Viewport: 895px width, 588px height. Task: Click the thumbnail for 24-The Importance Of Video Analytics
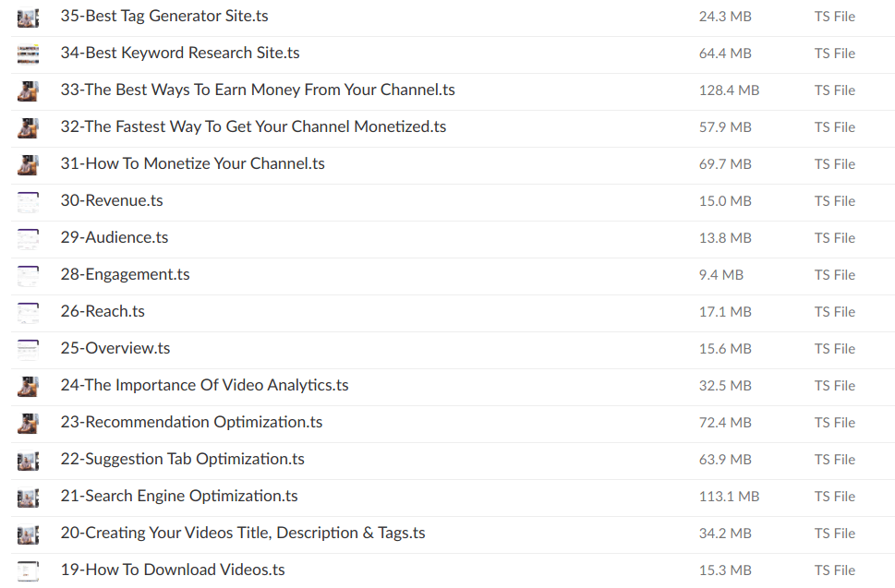pyautogui.click(x=28, y=385)
